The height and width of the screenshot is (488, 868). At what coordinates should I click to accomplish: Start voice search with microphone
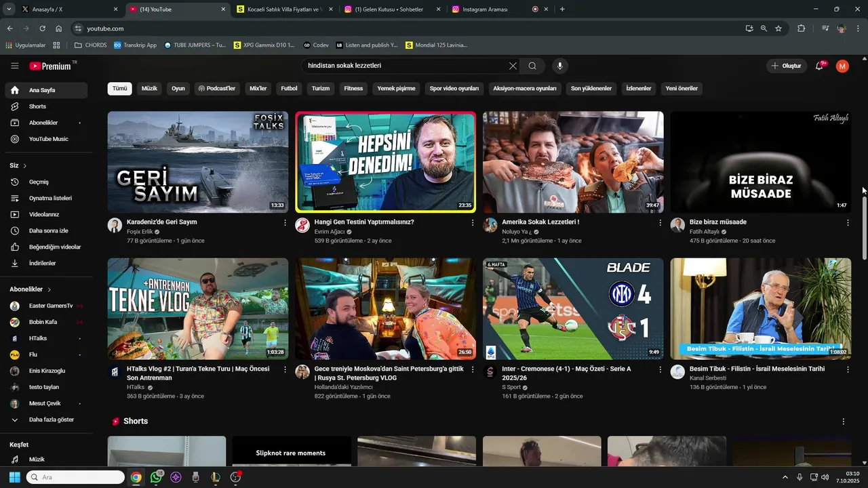559,66
